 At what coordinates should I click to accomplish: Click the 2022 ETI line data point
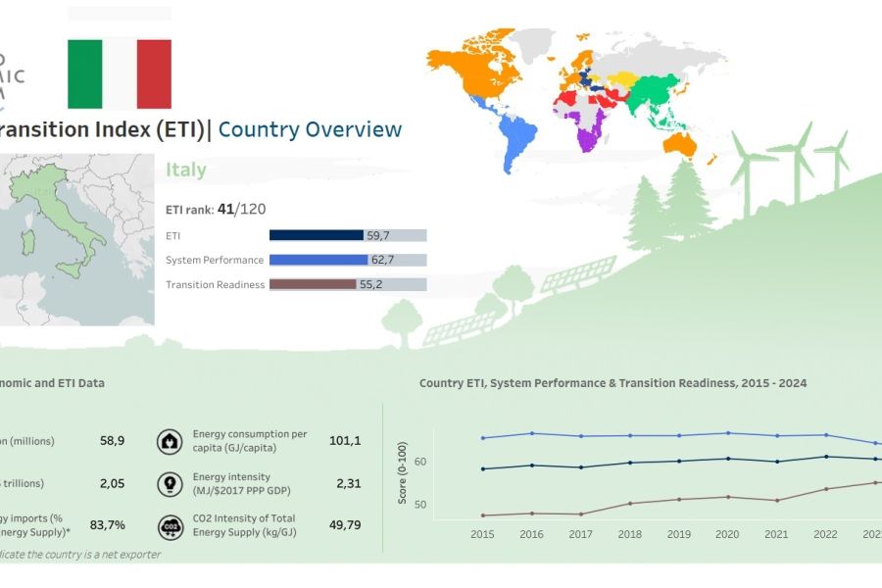[x=826, y=457]
